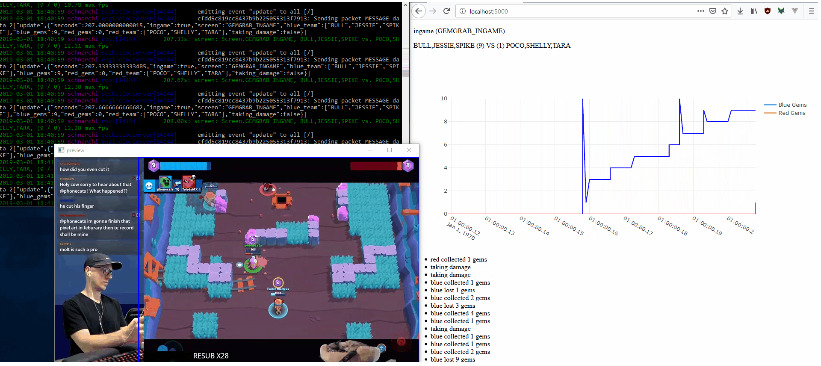This screenshot has height=366, width=821.
Task: Open the page actions three-dot menu
Action: 701,11
